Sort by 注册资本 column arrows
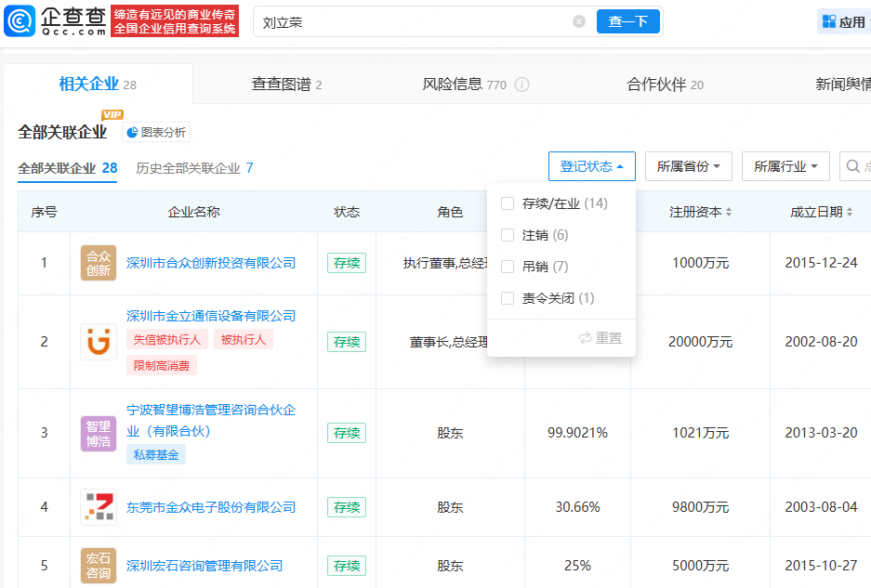This screenshot has width=871, height=588. [729, 213]
